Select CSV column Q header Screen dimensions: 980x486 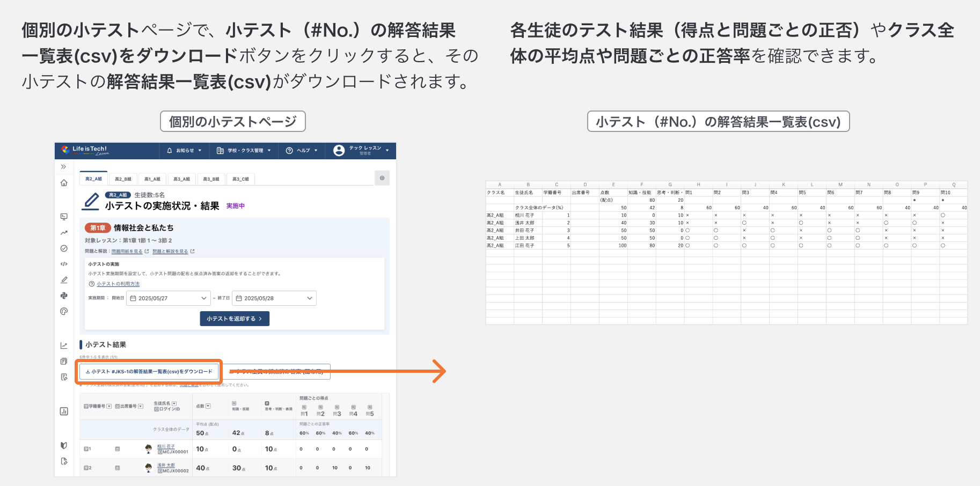[x=954, y=185]
